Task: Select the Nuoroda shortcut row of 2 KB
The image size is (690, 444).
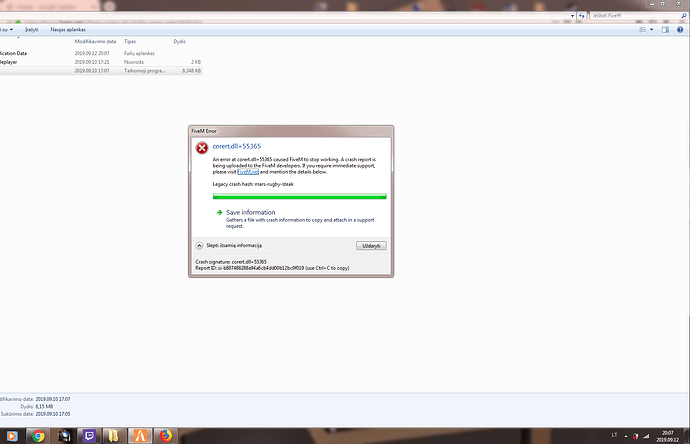Action: (x=101, y=62)
